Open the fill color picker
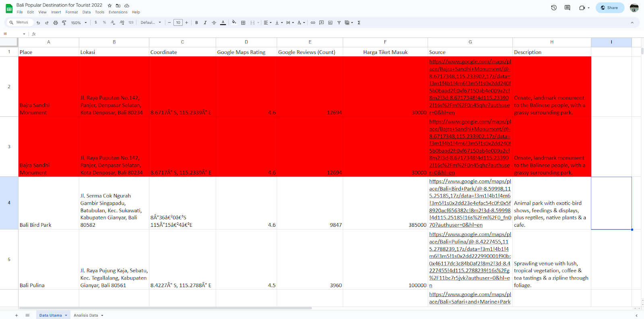The image size is (644, 319). (x=234, y=23)
